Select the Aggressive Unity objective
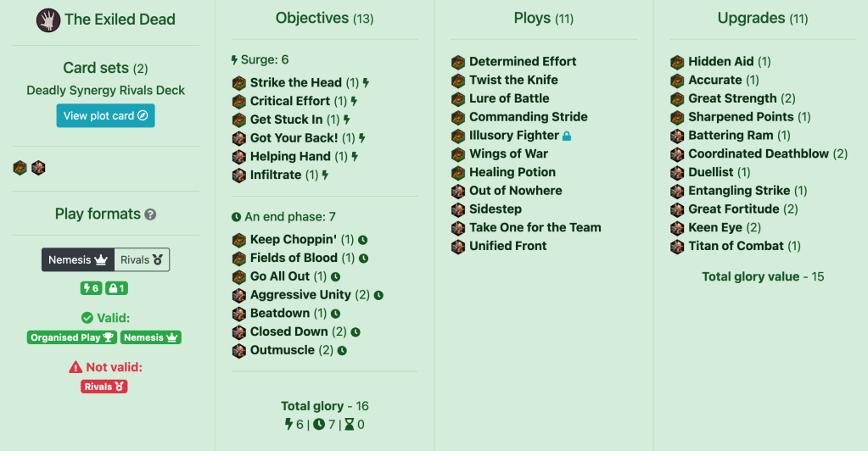 click(300, 295)
